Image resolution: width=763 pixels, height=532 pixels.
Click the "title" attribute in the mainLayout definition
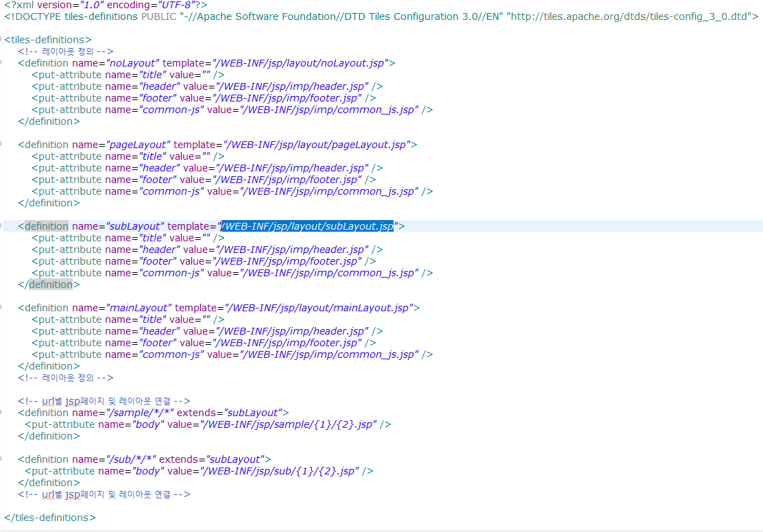(x=153, y=319)
